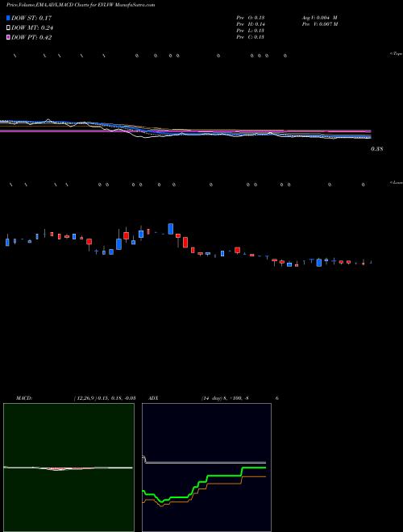Click the MACD panel heading
The image size is (403, 532).
(24, 398)
